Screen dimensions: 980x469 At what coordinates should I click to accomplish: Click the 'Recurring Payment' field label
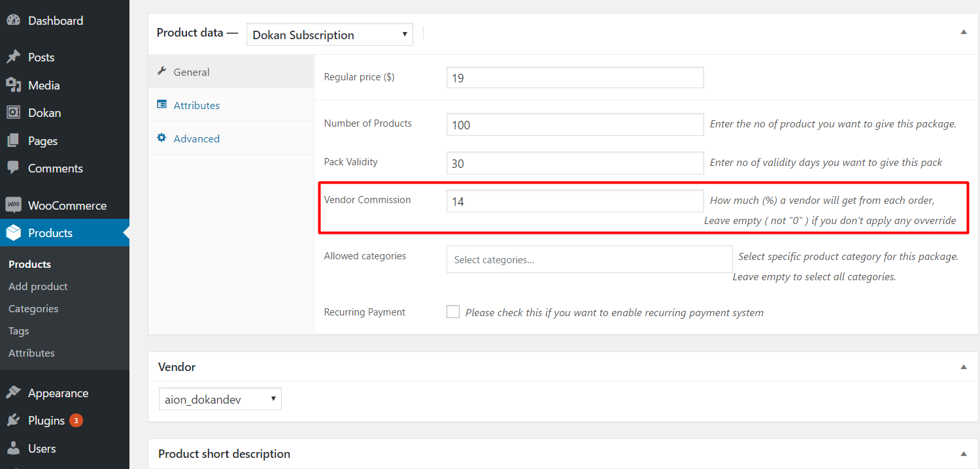[x=365, y=312]
